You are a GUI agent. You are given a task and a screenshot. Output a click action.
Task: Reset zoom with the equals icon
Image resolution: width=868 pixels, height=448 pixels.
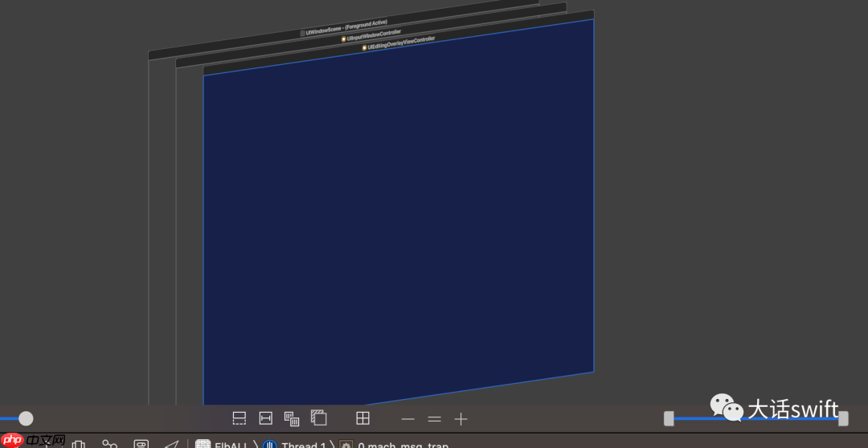[x=435, y=419]
